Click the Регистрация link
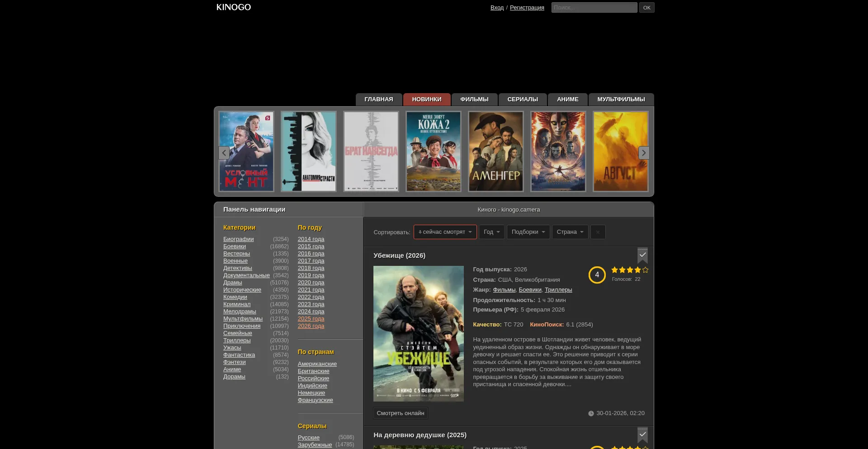Viewport: 868px width, 449px height. click(x=527, y=8)
